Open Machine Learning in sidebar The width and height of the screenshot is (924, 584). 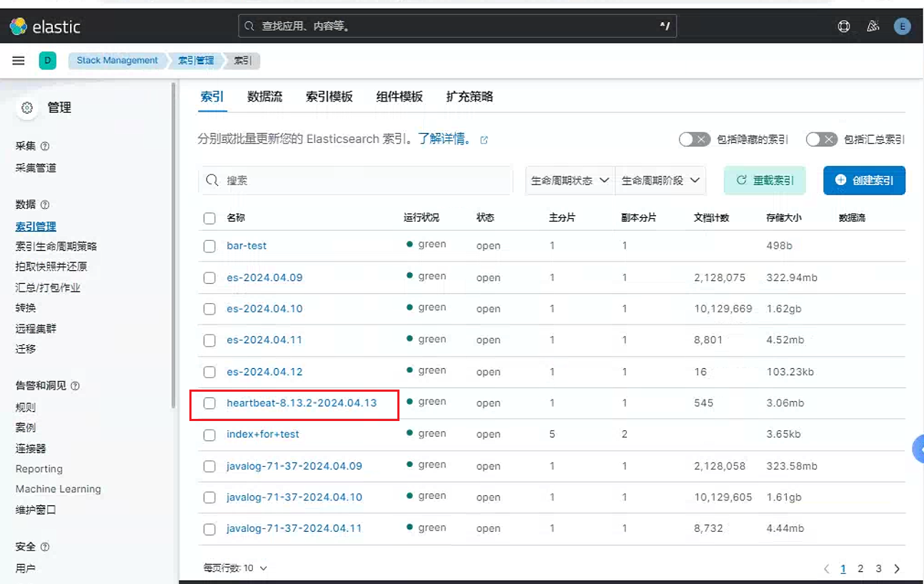(x=59, y=489)
